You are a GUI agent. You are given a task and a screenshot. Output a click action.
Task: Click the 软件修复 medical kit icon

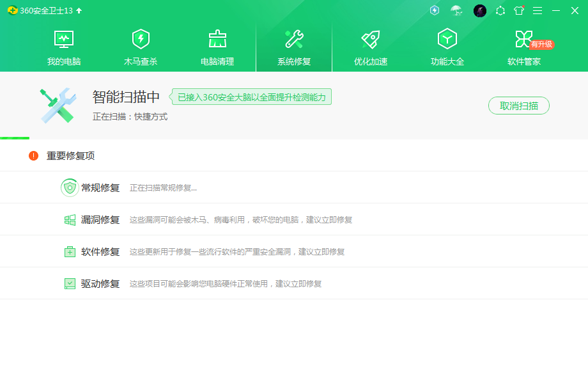coord(70,252)
